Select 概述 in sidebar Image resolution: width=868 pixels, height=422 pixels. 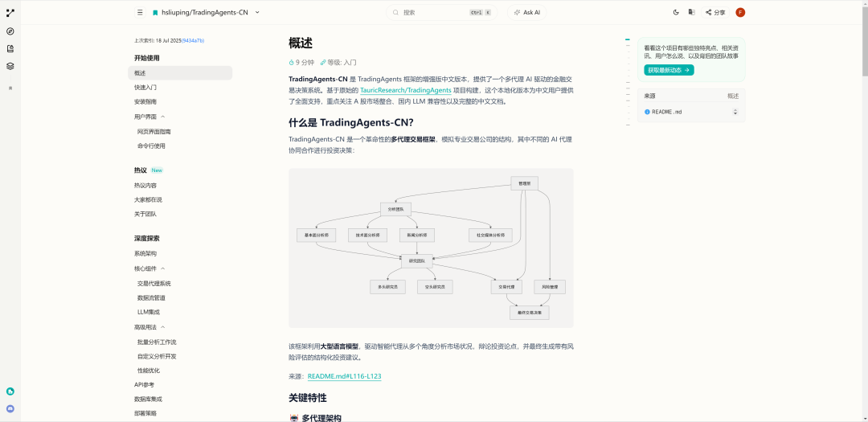pos(180,73)
